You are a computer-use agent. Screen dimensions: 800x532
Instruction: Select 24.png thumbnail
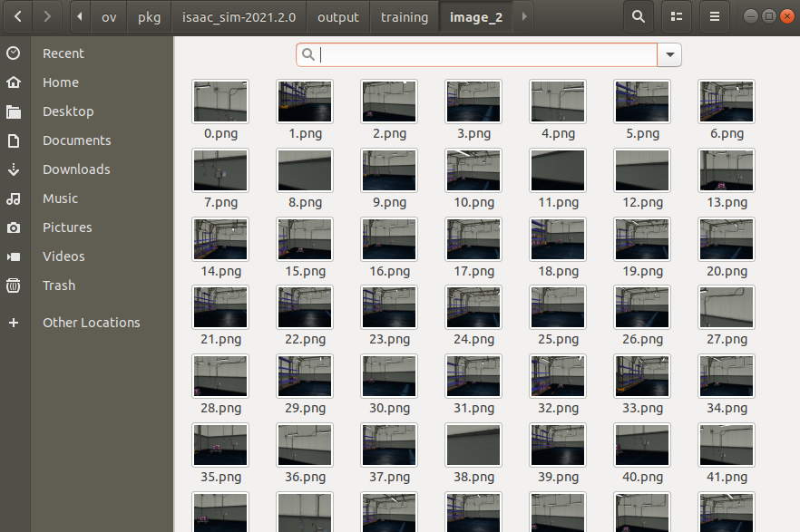click(473, 307)
